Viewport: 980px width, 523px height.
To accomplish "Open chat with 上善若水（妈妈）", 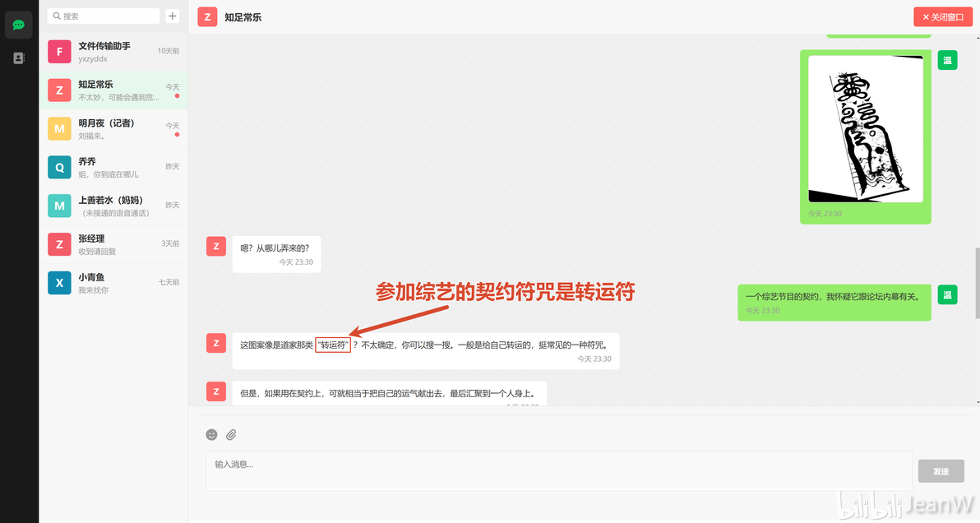I will point(113,206).
